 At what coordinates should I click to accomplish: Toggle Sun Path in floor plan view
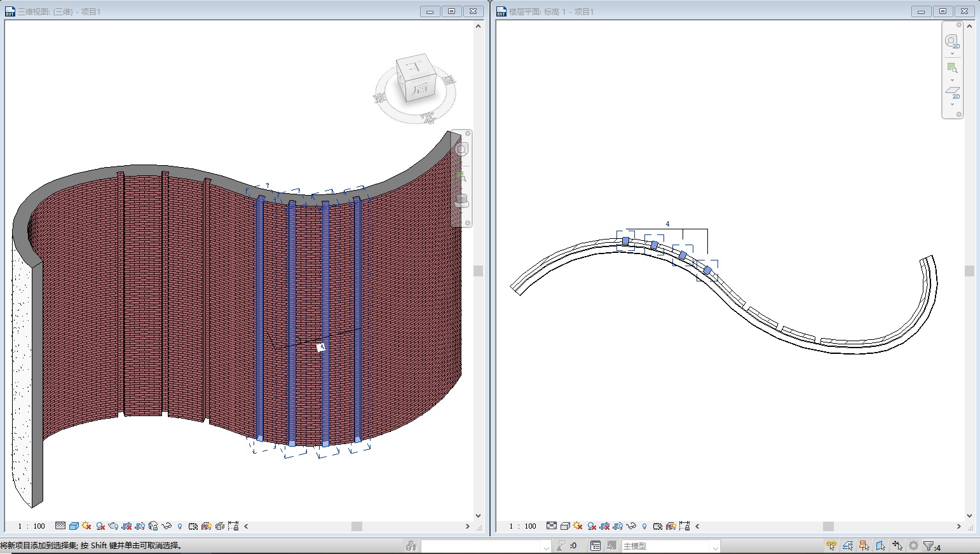click(x=578, y=526)
